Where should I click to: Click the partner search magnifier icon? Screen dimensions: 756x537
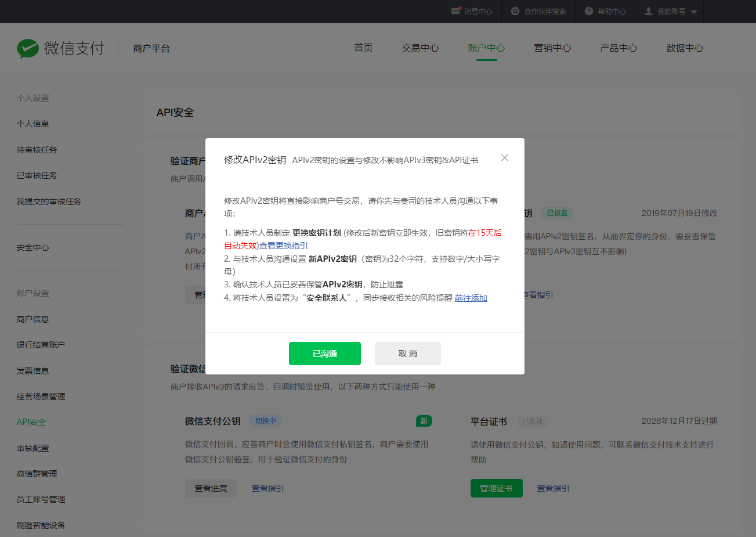515,11
